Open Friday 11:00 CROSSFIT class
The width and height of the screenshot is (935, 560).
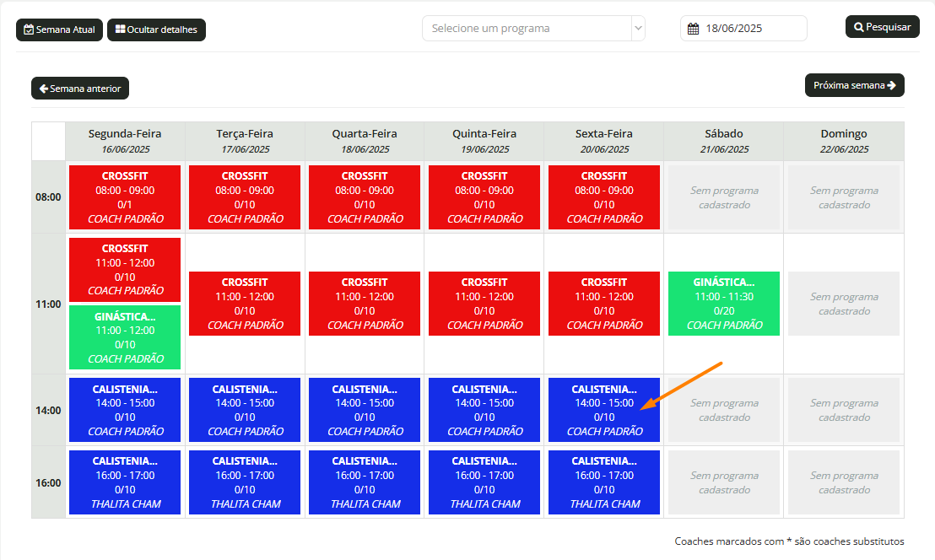tap(604, 304)
